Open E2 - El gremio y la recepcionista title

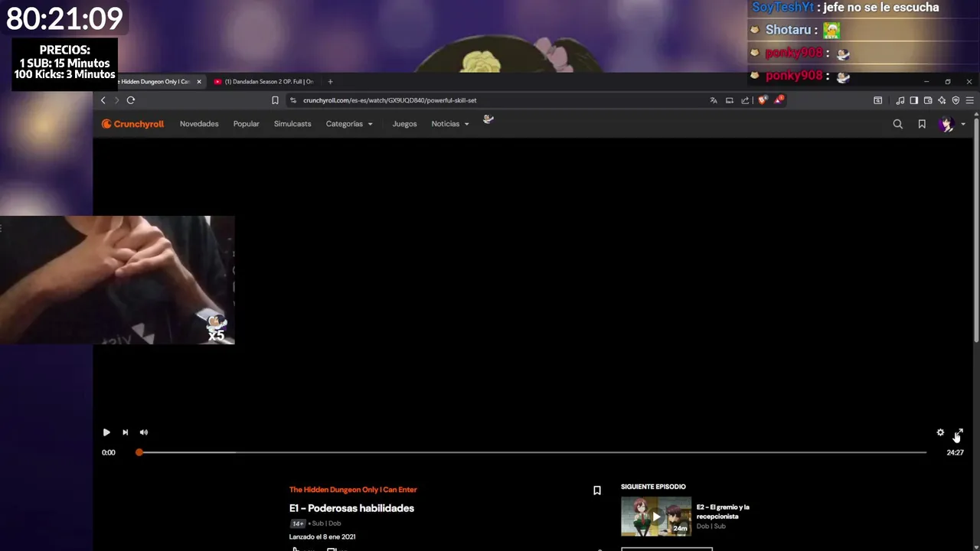point(723,512)
